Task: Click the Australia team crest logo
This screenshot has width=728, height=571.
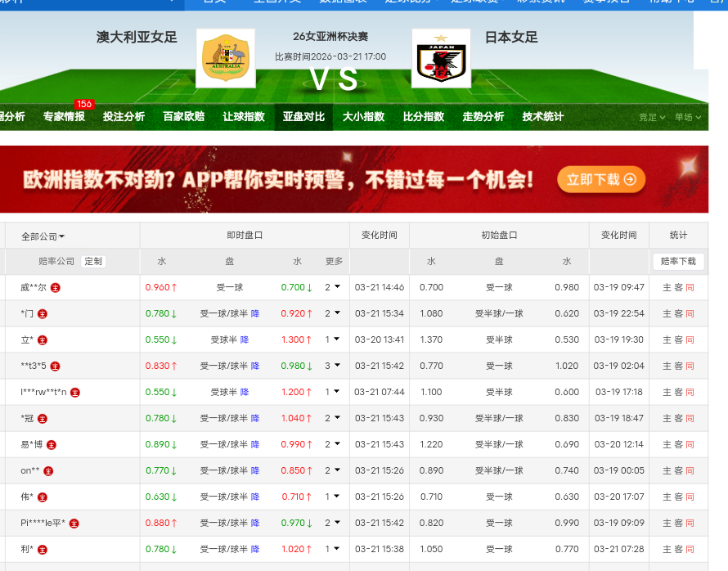Action: point(226,58)
